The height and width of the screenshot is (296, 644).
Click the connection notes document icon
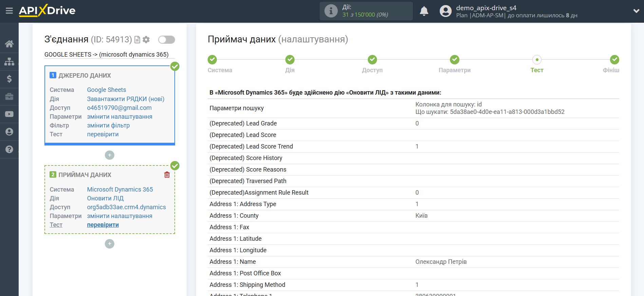point(137,40)
